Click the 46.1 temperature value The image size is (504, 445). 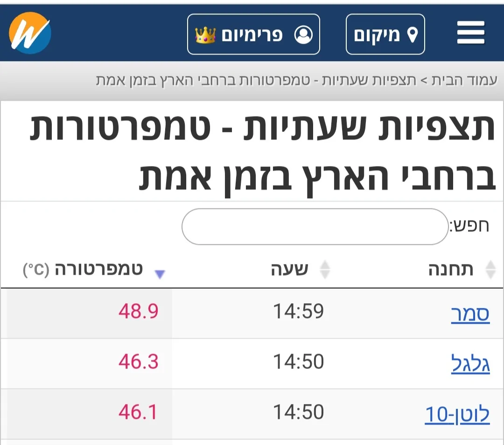(x=138, y=412)
